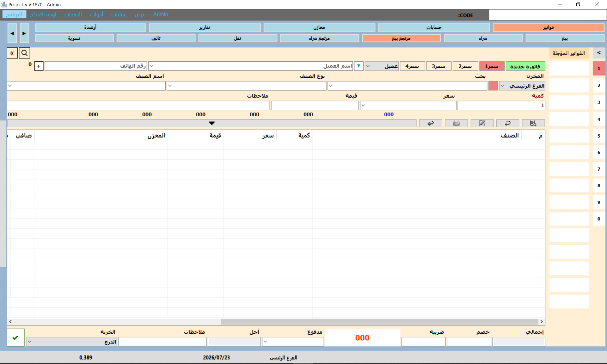Click the الفواتير المؤجلة deferred invoices button
The image size is (607, 364).
point(569,53)
